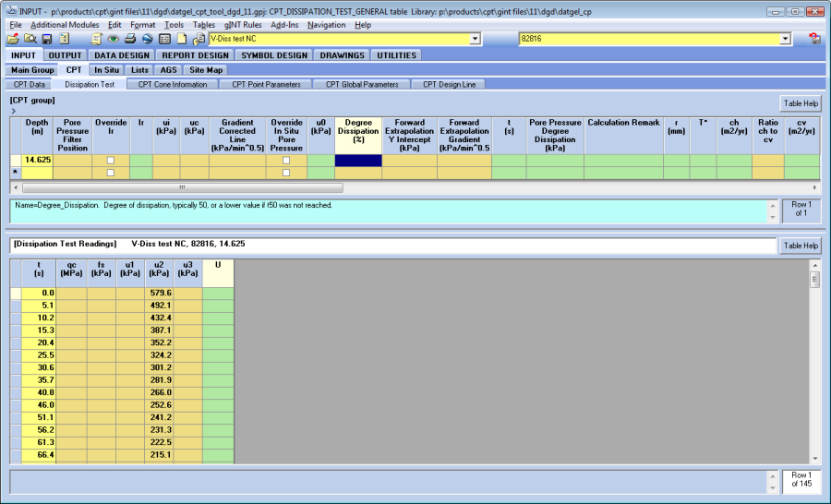
Task: Click the preview eye icon
Action: click(113, 39)
